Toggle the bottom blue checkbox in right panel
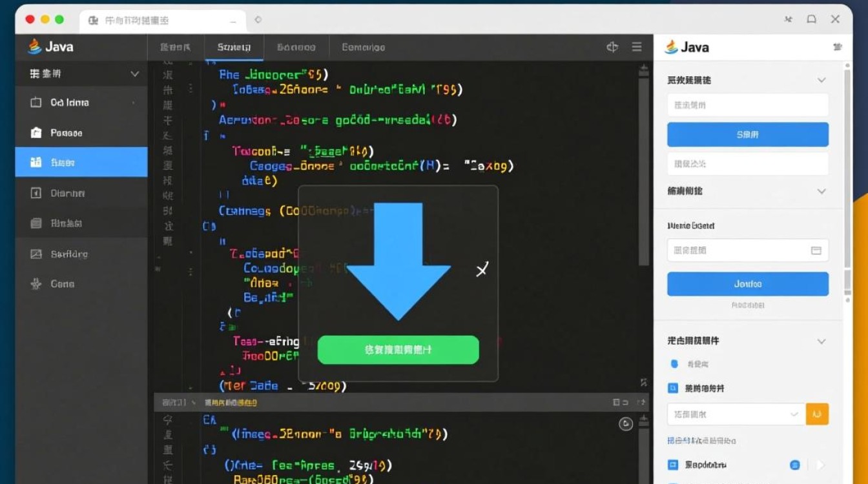 point(672,465)
